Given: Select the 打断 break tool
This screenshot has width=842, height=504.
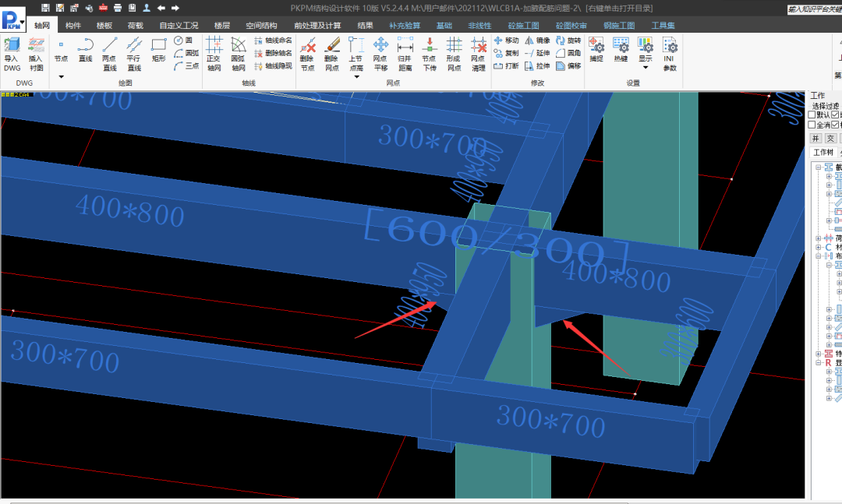Looking at the screenshot, I should (x=507, y=66).
